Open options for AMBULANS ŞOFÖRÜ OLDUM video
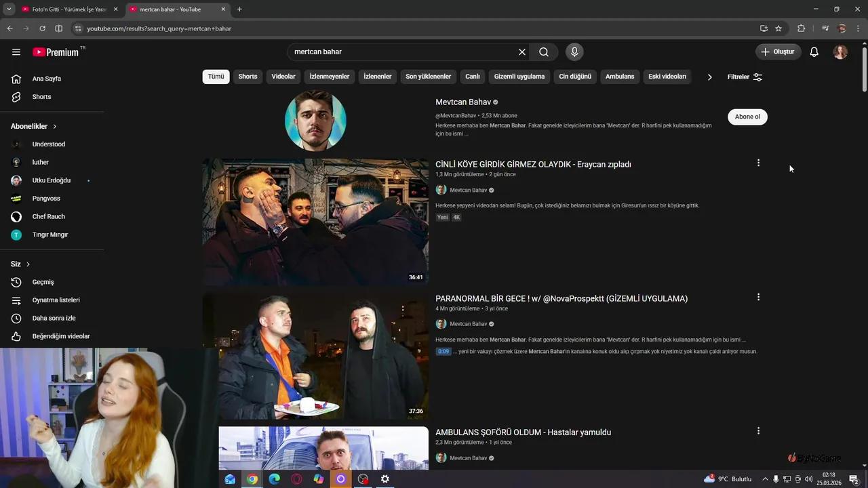Viewport: 868px width, 488px height. [758, 431]
